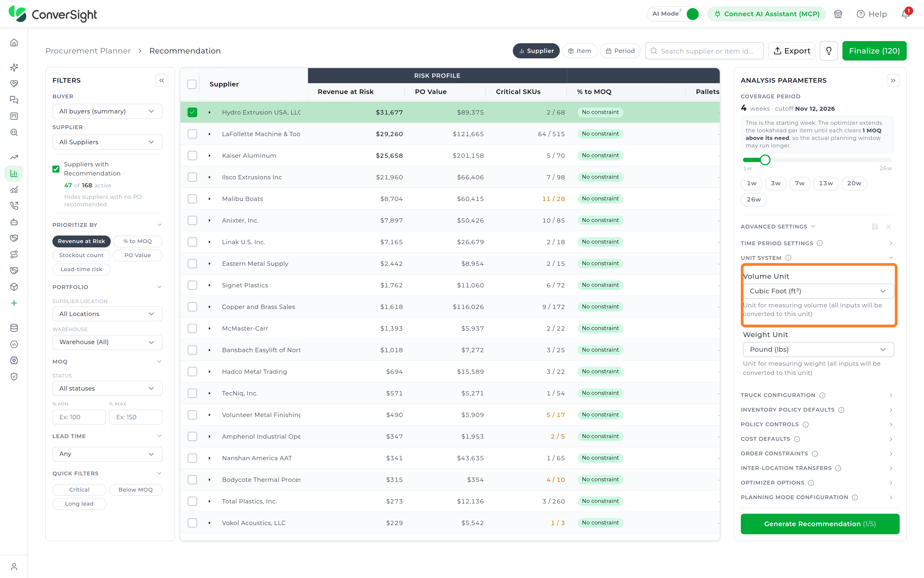Image resolution: width=924 pixels, height=578 pixels.
Task: Collapse the Analysis Parameters panel
Action: click(893, 80)
